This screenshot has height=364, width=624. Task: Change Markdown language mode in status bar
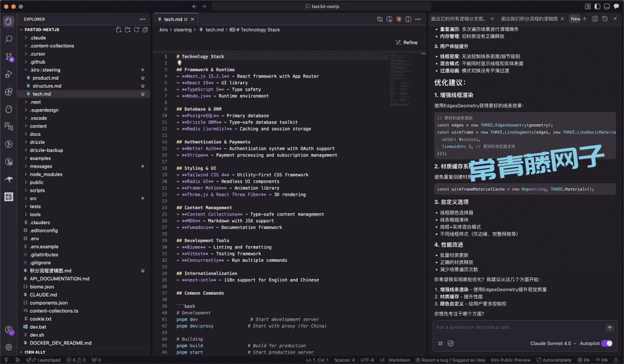tap(399, 360)
